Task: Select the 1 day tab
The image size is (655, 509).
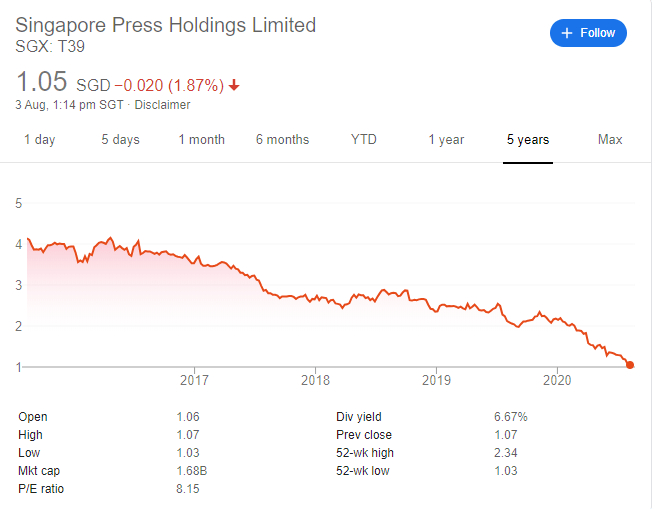Action: tap(40, 140)
